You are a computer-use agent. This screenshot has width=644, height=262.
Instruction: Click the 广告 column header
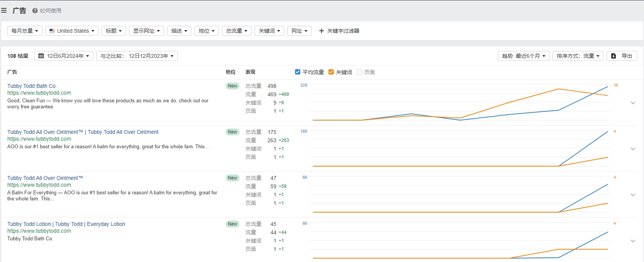click(x=12, y=72)
